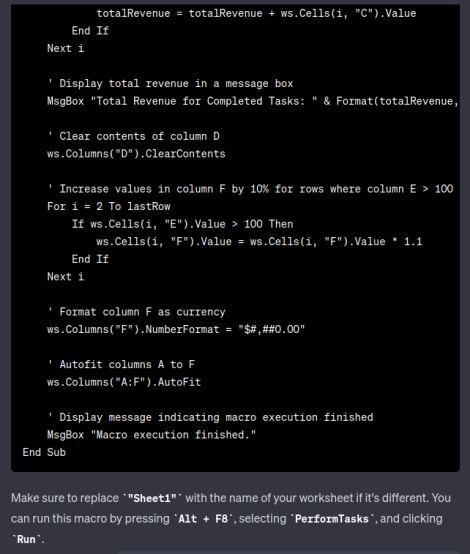Viewport: 470px width, 554px height.
Task: Click the column F value * 1.1 line
Action: click(x=259, y=242)
